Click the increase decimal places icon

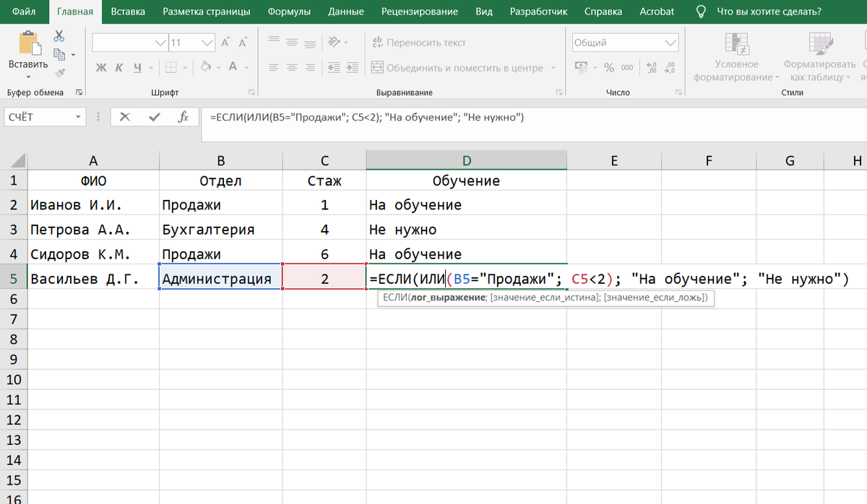click(x=652, y=67)
